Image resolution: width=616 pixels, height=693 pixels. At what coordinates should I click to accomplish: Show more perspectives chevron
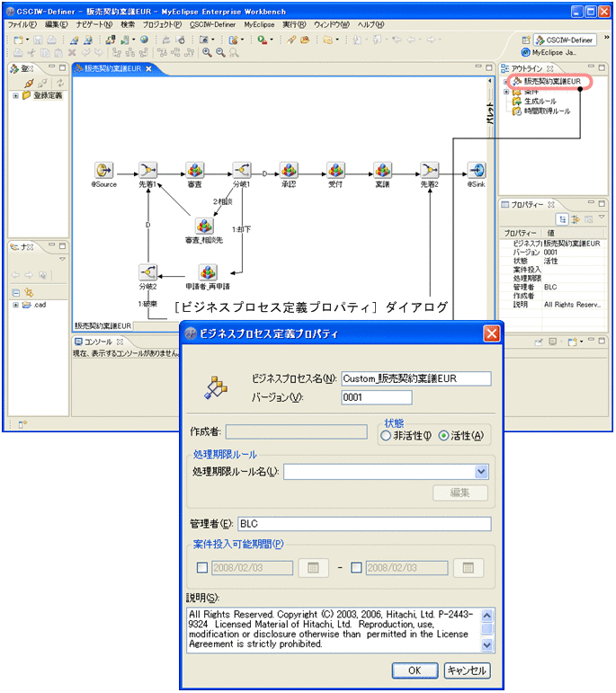tap(606, 38)
